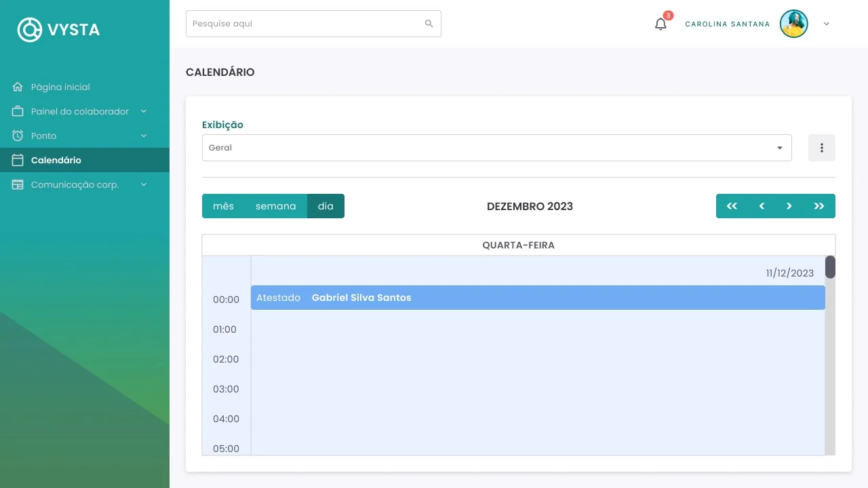Screen dimensions: 868x488
Task: Open the Ponto sidebar menu
Action: click(x=85, y=136)
